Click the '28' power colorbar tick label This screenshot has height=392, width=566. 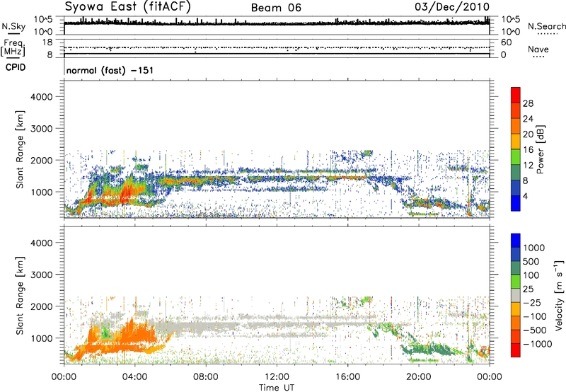pyautogui.click(x=528, y=103)
